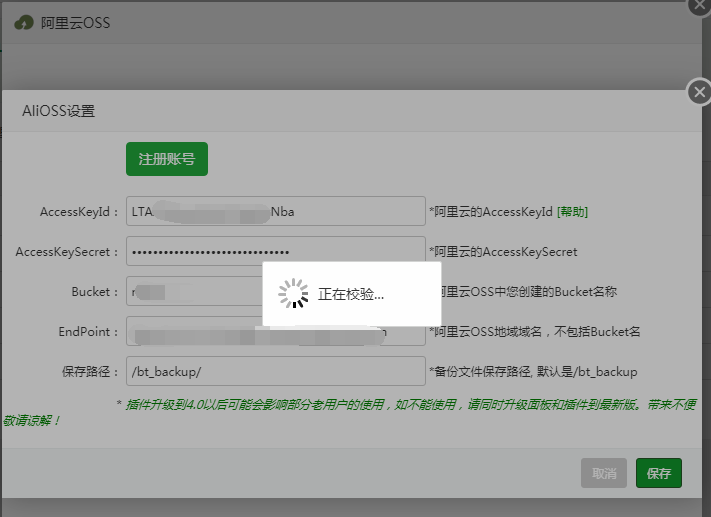Click the green 插件升级到4.0 notice text
Image resolution: width=711 pixels, height=517 pixels.
pos(349,412)
